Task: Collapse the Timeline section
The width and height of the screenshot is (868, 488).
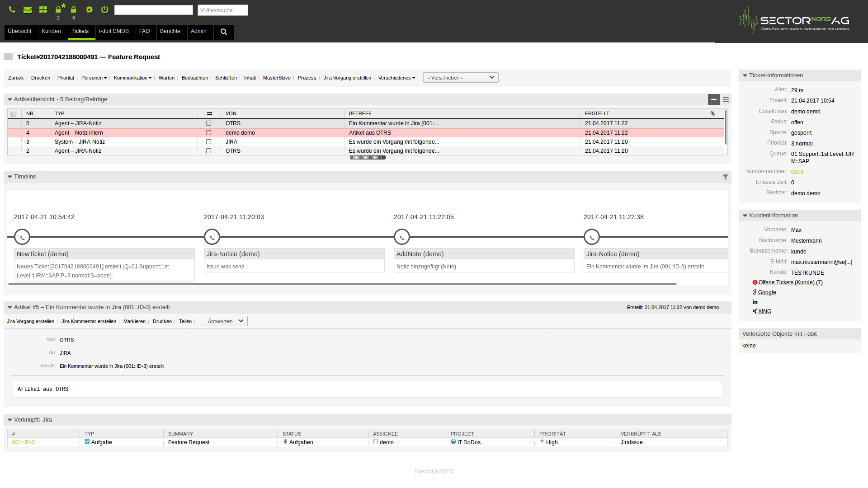Action: (x=10, y=177)
